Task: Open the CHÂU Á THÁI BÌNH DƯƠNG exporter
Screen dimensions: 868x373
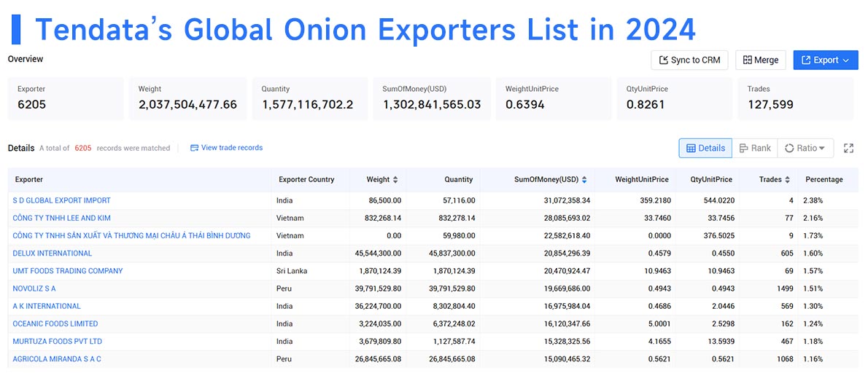Action: pos(131,235)
